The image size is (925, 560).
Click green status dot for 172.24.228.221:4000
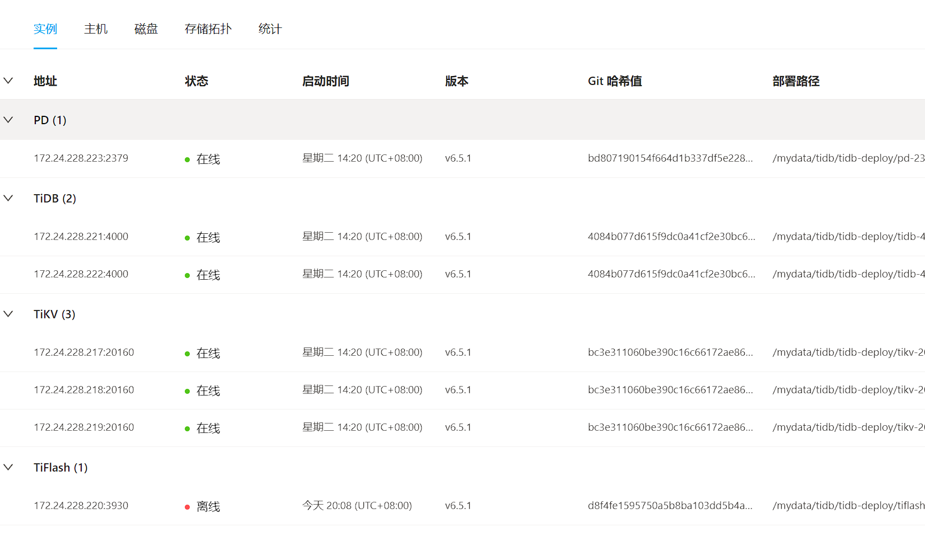coord(188,238)
